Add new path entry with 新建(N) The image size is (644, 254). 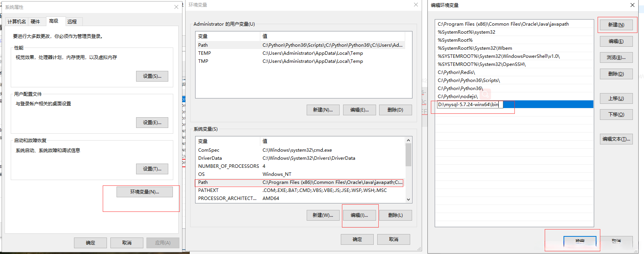616,25
